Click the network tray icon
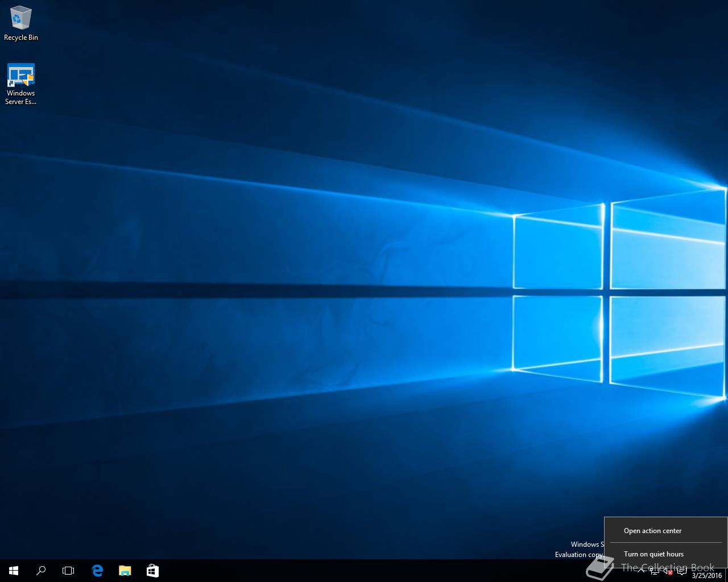Image resolution: width=728 pixels, height=582 pixels. click(x=655, y=571)
